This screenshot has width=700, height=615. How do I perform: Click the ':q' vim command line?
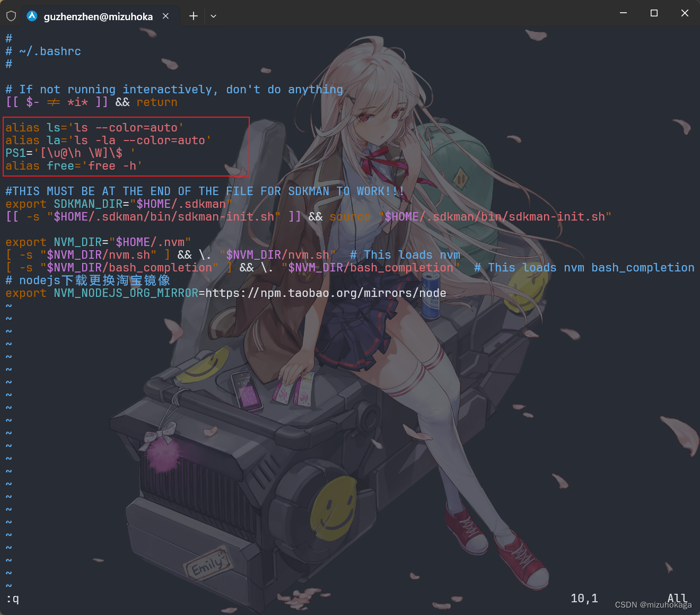(12, 599)
